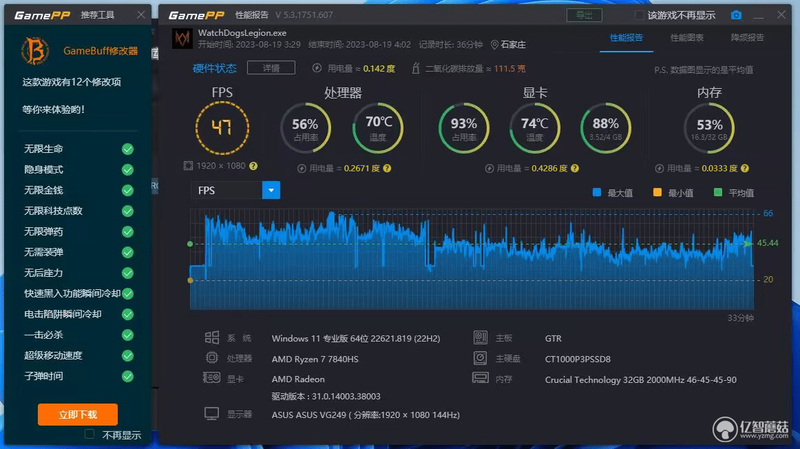Click the memory gauge showing 53%
The height and width of the screenshot is (449, 800).
point(709,128)
